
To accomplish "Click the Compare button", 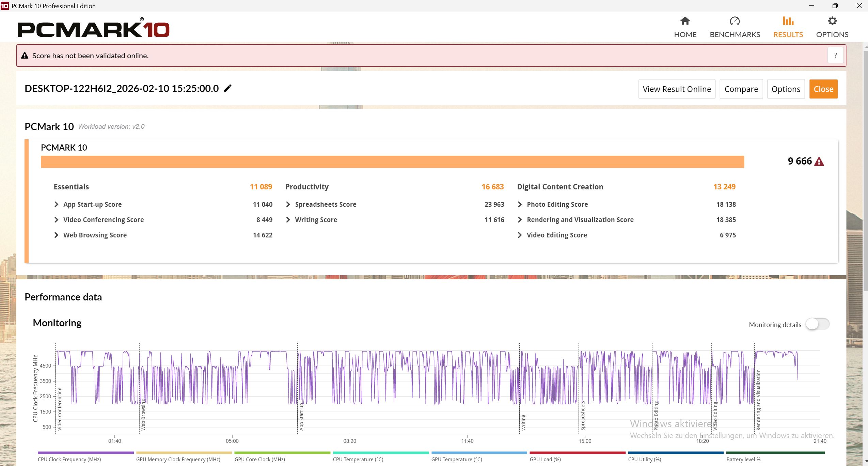I will click(x=741, y=89).
